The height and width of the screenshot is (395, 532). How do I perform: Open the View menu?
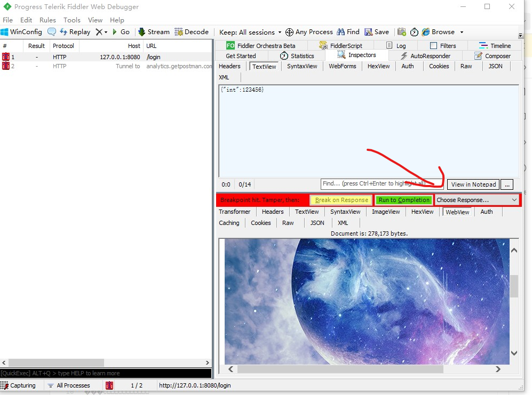click(95, 20)
